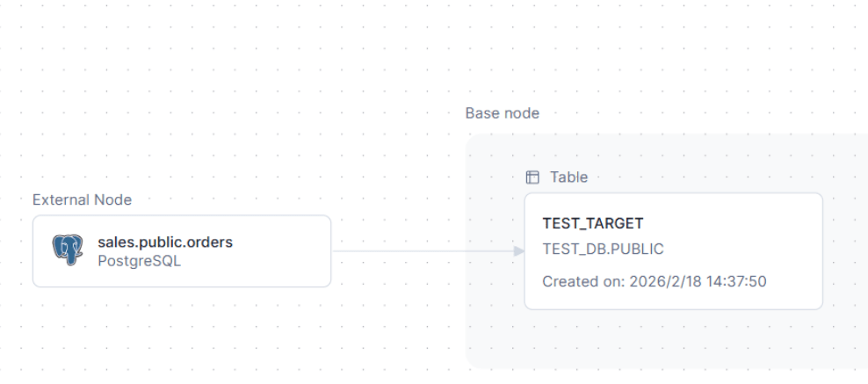Click the "Created on:" label text
The image size is (868, 384).
pyautogui.click(x=581, y=282)
